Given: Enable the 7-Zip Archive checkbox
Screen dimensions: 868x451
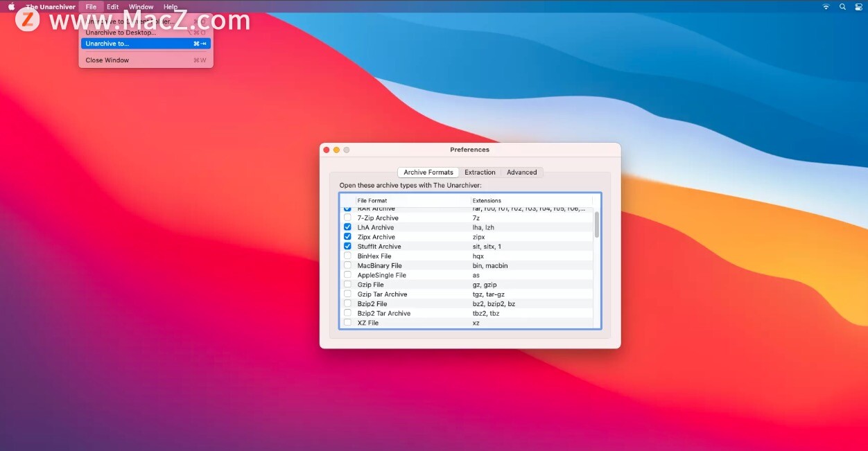Looking at the screenshot, I should tap(347, 218).
